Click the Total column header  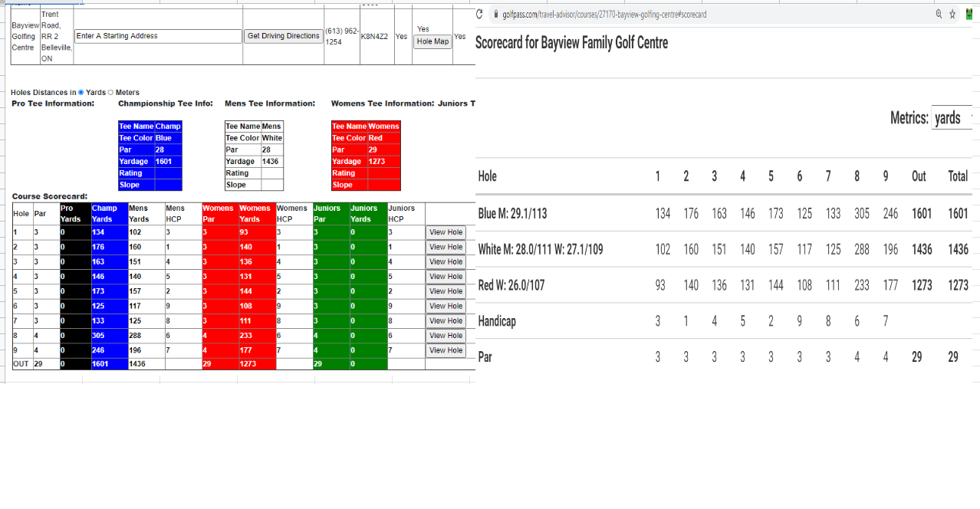[959, 176]
